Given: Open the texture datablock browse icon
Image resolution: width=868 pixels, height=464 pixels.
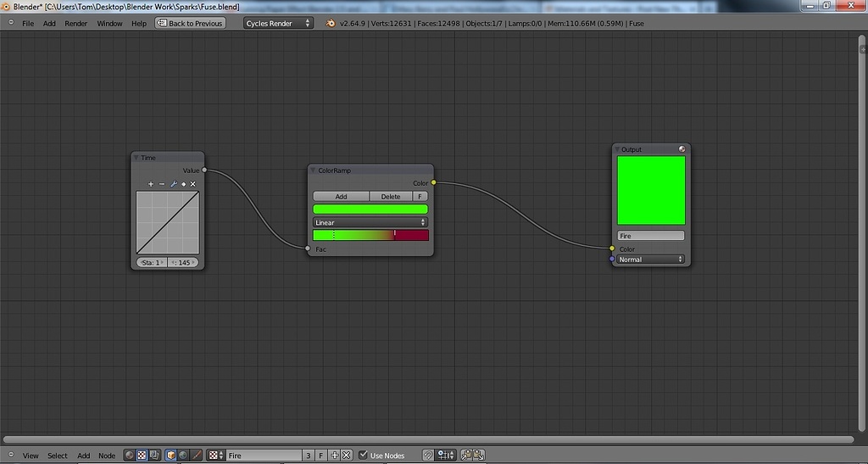Looking at the screenshot, I should coord(216,456).
